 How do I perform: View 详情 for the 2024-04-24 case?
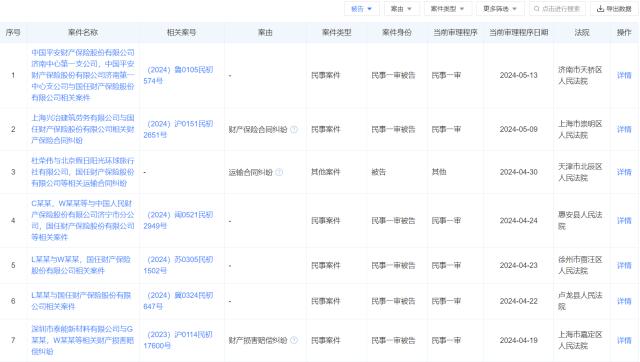click(x=624, y=221)
